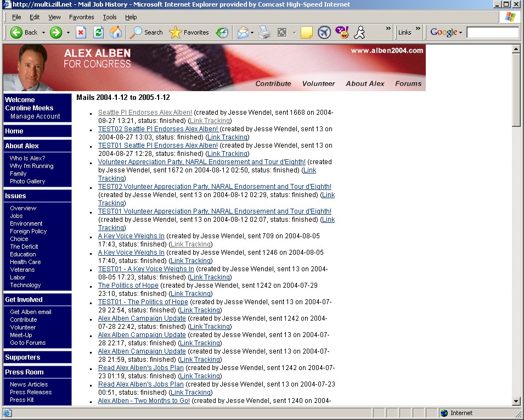Click the Print toolbar icon
Image resolution: width=524 pixels, height=420 pixels.
point(264,32)
